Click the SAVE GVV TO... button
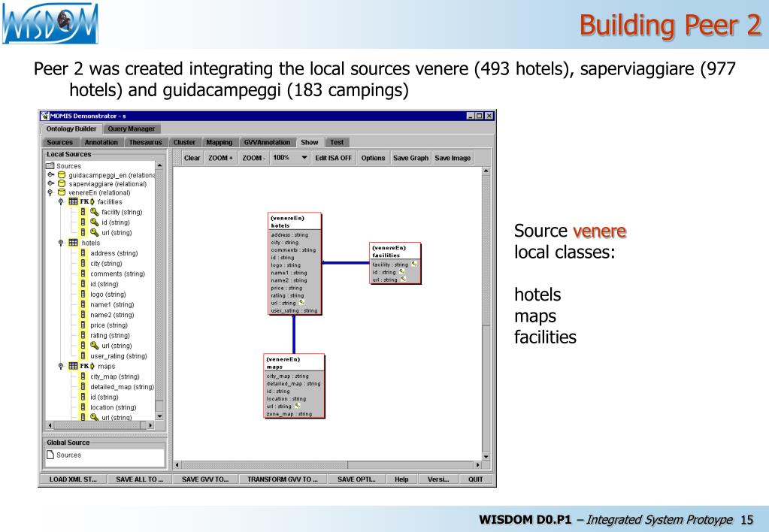This screenshot has height=532, width=769. pyautogui.click(x=205, y=479)
